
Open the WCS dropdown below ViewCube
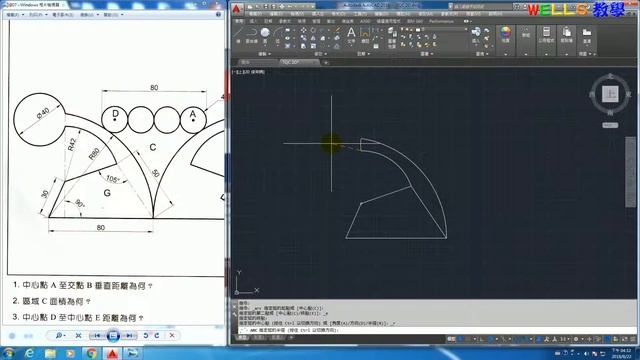coord(610,125)
